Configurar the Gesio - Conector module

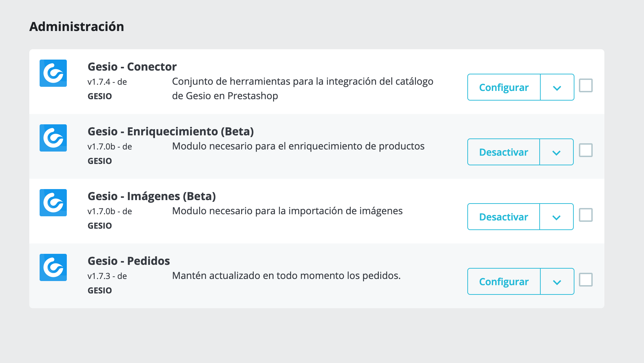tap(504, 87)
